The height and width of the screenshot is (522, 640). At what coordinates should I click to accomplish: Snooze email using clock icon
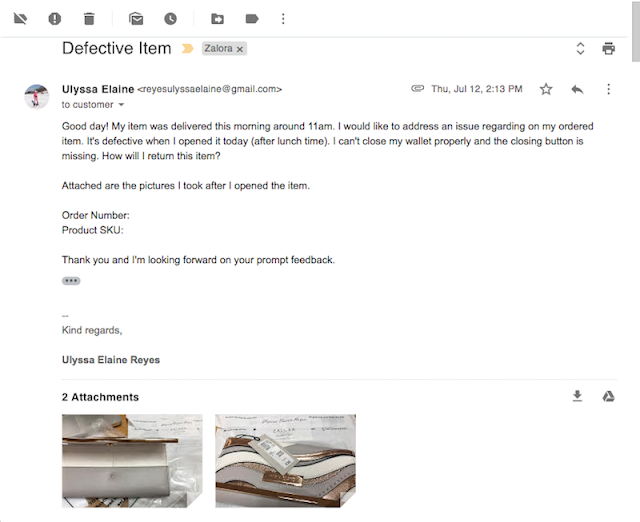171,18
